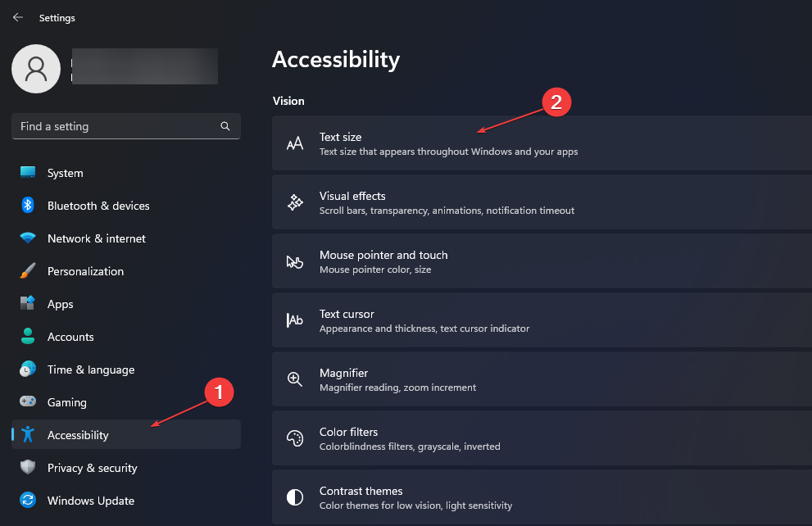The height and width of the screenshot is (526, 812).
Task: Click in the Find a setting field
Action: pyautogui.click(x=126, y=126)
